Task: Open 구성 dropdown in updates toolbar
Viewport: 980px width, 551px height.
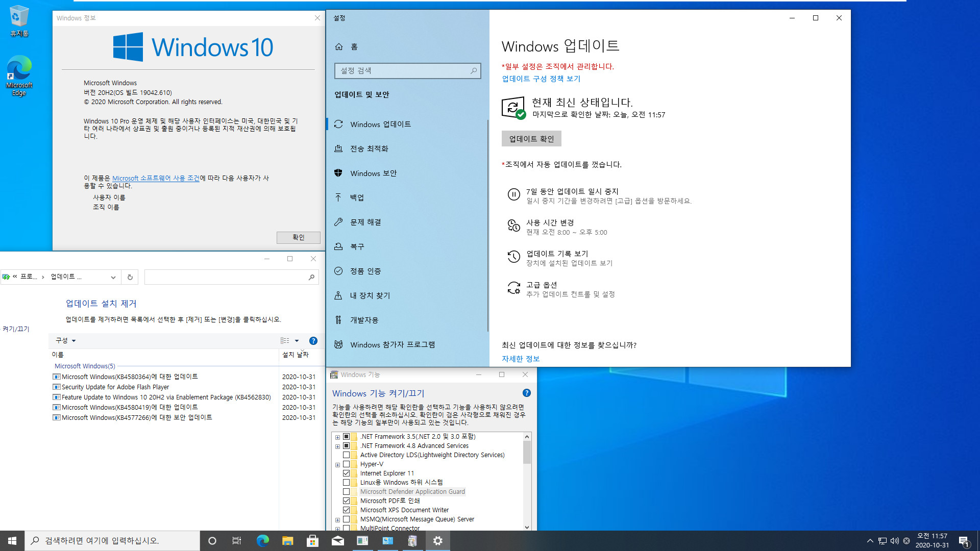Action: [x=66, y=341]
